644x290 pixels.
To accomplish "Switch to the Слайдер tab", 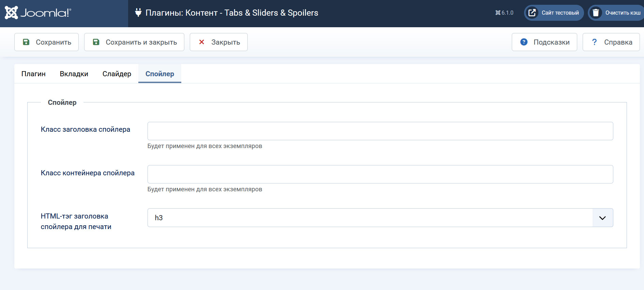I will 117,74.
